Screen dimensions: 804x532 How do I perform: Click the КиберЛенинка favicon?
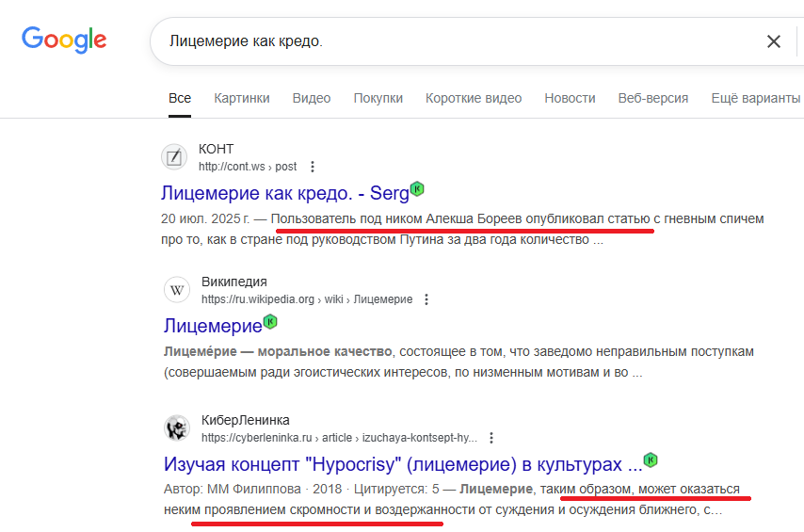point(177,427)
